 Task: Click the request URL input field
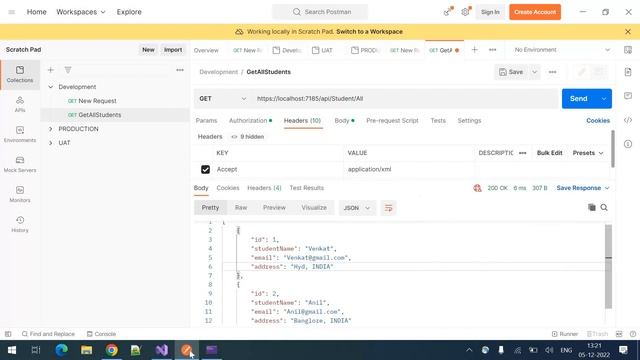tap(404, 99)
